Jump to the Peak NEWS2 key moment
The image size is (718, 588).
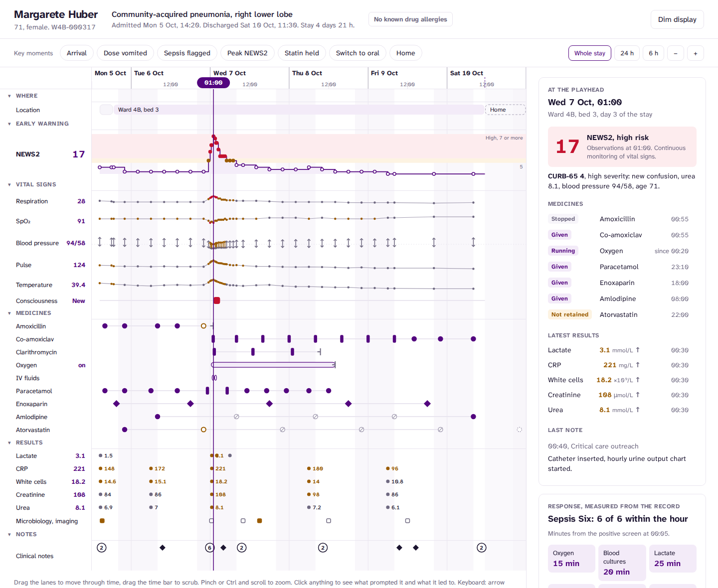tap(247, 53)
